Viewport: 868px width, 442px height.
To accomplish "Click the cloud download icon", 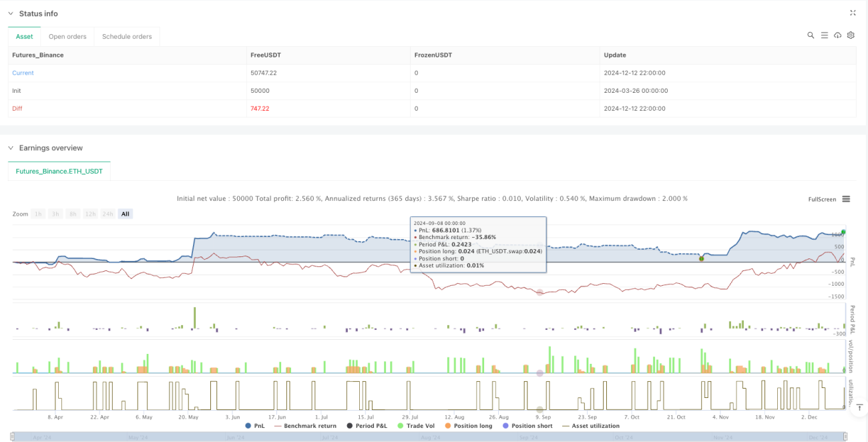I will pyautogui.click(x=837, y=35).
